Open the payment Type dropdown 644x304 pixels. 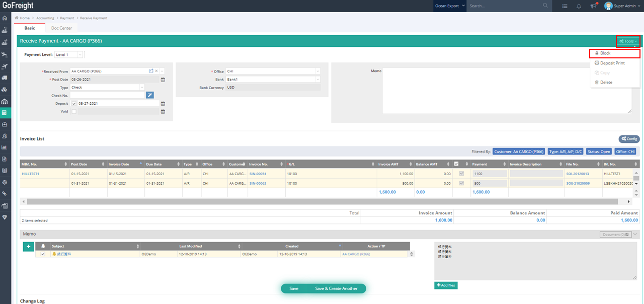point(107,87)
